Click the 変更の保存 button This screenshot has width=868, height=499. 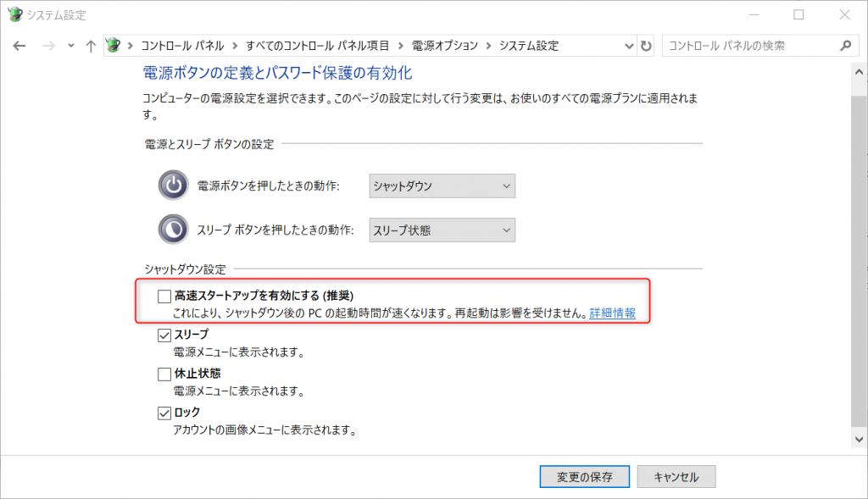(585, 477)
